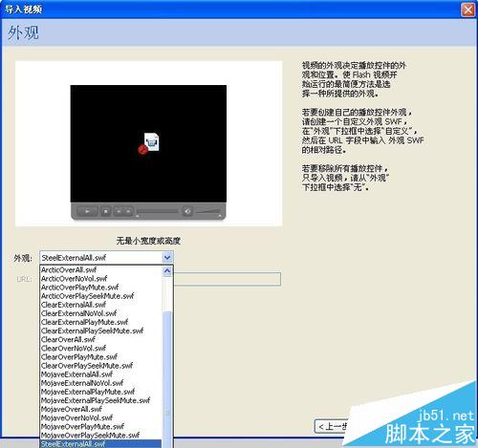Click the stop button in skin preview

[x=105, y=211]
